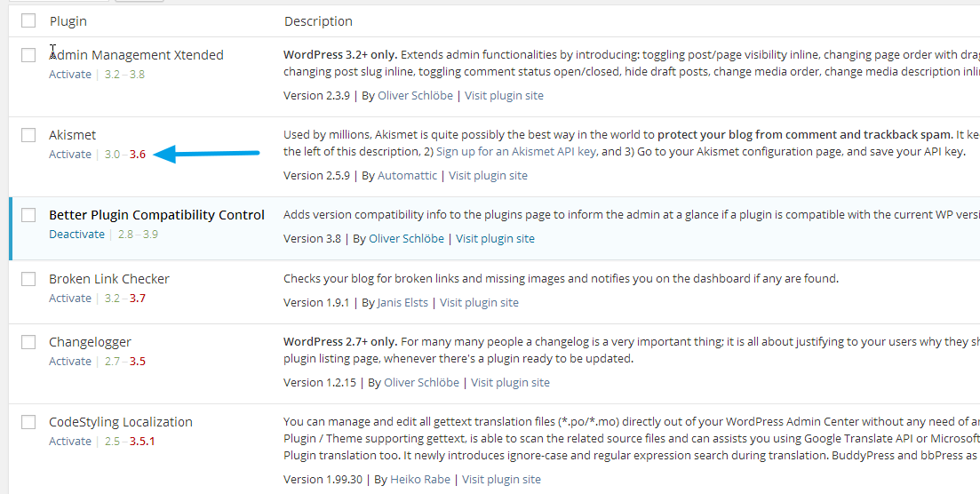This screenshot has width=980, height=494.
Task: Visit plugin site for Changelogger
Action: (510, 383)
